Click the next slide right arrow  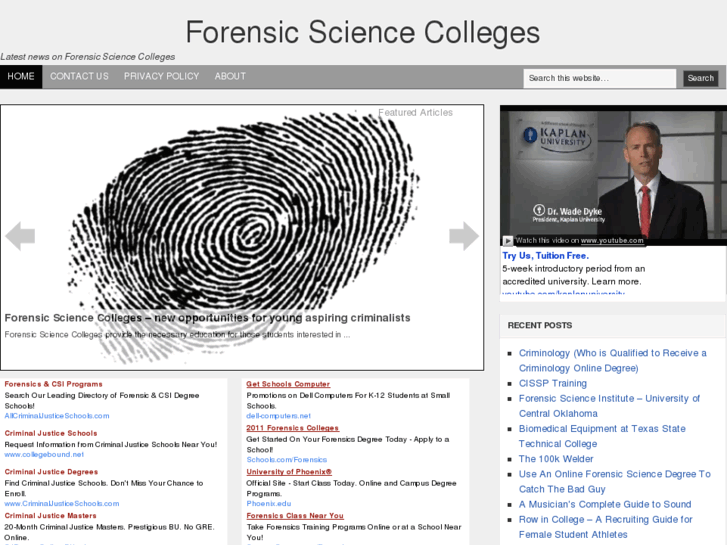(x=463, y=236)
